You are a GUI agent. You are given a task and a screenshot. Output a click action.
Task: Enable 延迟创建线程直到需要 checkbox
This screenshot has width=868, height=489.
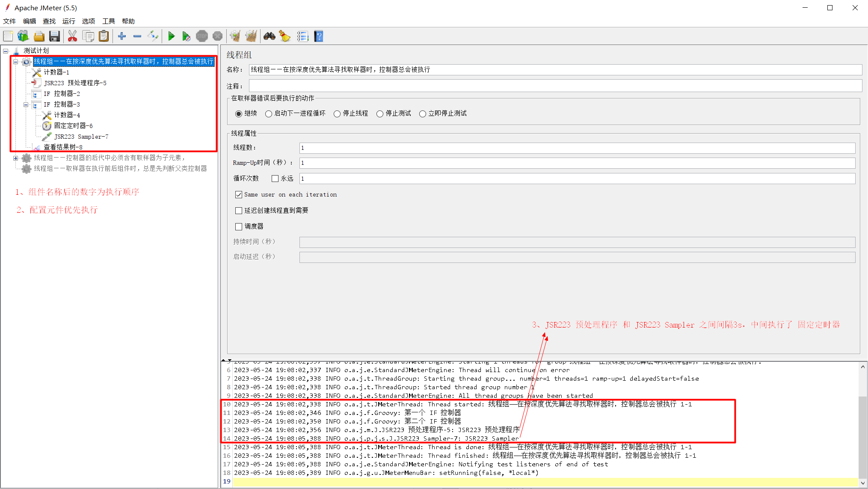[239, 210]
